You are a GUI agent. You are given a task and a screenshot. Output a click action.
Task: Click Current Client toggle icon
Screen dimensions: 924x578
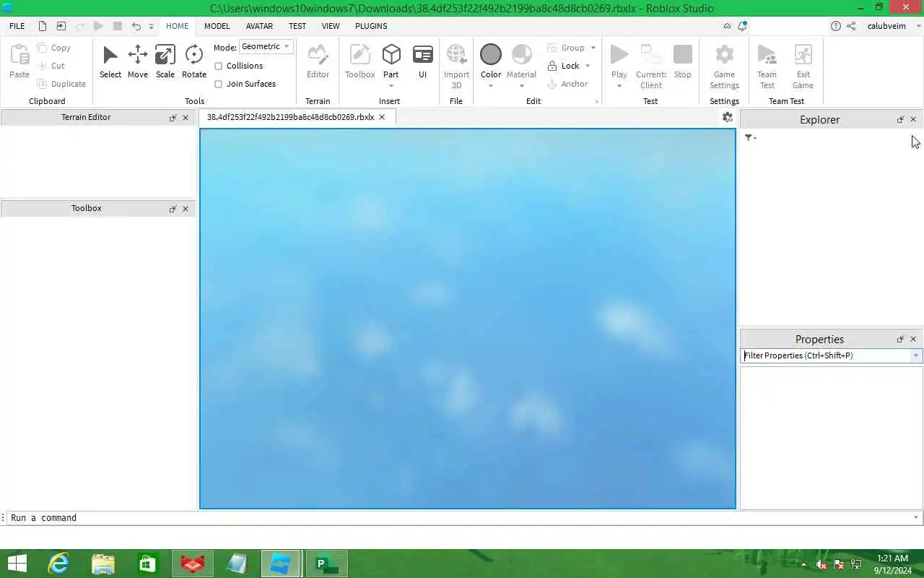[x=650, y=55]
